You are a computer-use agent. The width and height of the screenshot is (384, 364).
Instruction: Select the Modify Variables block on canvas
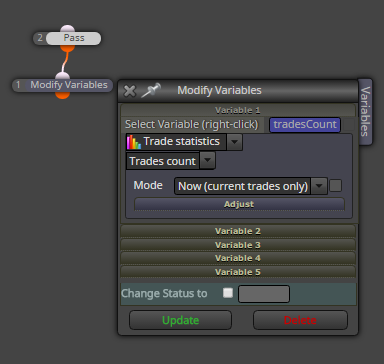69,85
